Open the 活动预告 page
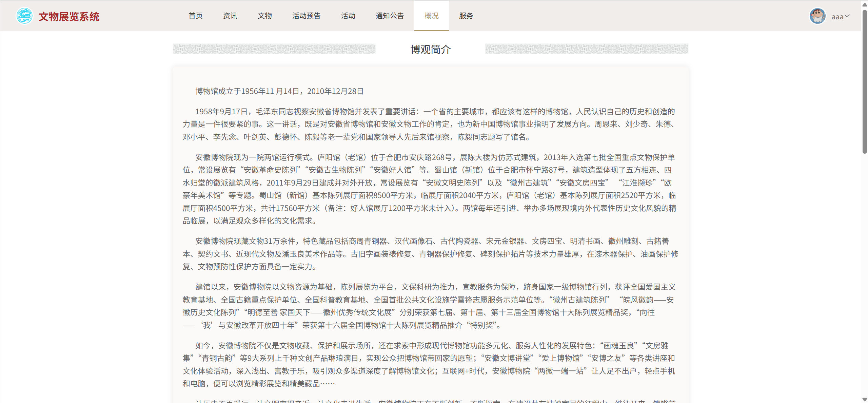 [306, 16]
